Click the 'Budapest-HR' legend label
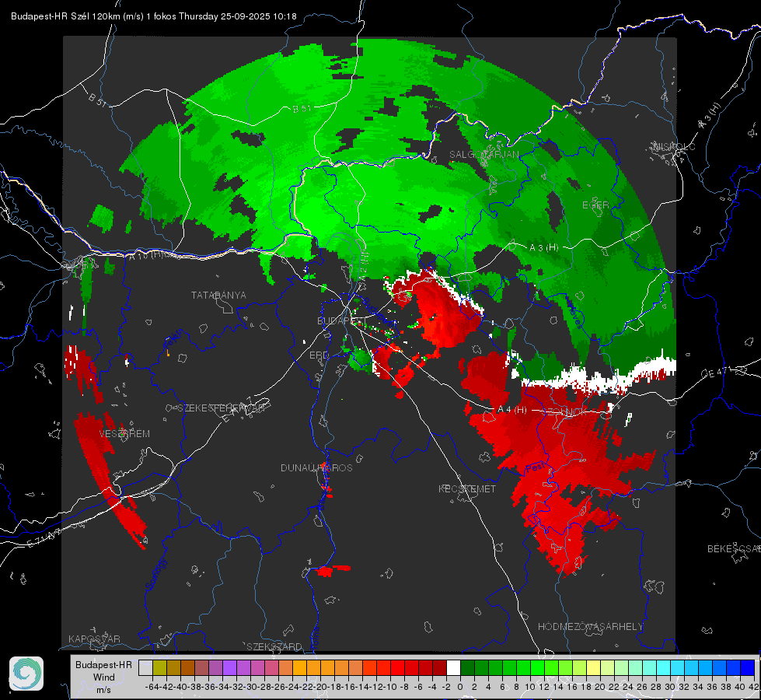 pos(103,664)
